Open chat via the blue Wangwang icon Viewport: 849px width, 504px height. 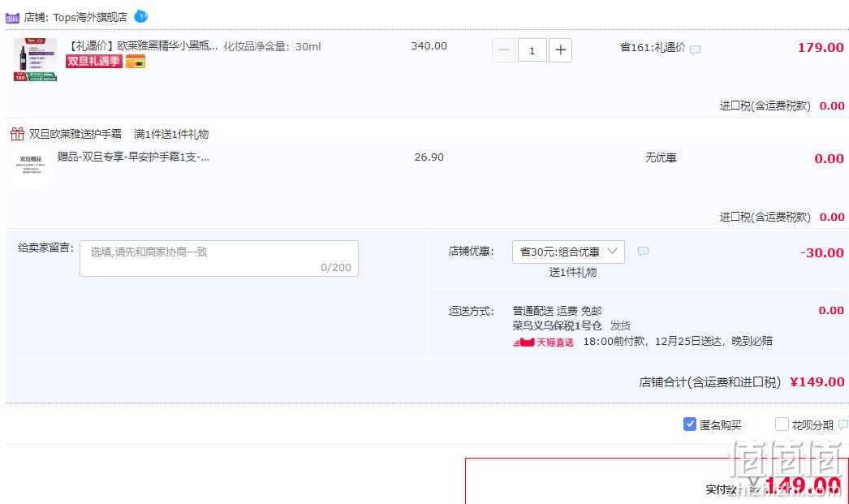[140, 16]
